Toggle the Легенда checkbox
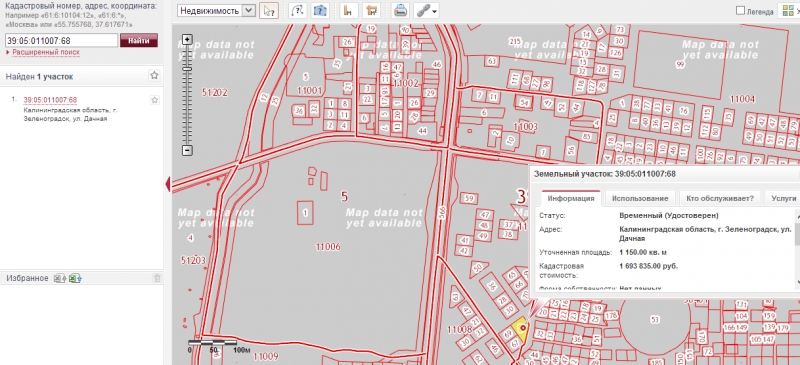This screenshot has width=800, height=365. click(x=740, y=11)
